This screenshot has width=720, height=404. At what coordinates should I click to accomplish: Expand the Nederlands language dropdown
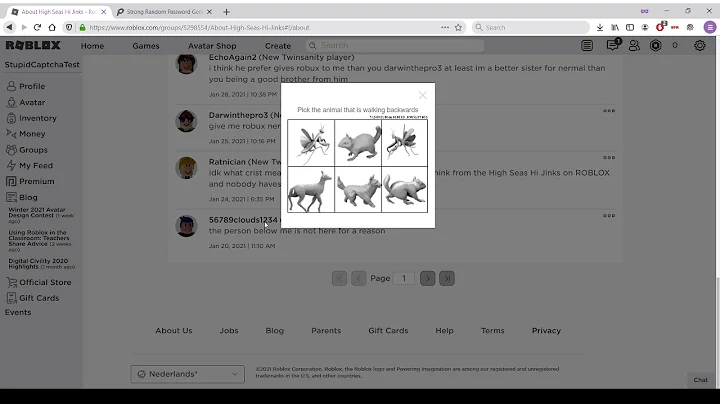coord(187,374)
